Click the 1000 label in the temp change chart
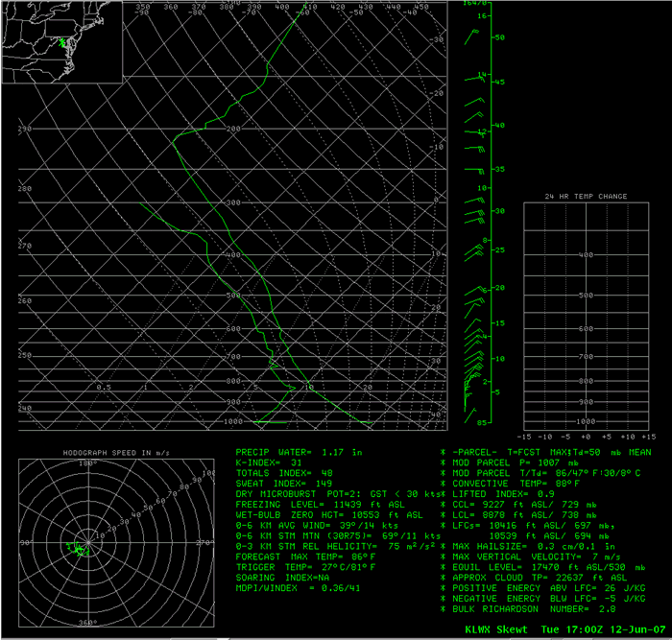Image resolution: width=672 pixels, height=640 pixels. (586, 421)
